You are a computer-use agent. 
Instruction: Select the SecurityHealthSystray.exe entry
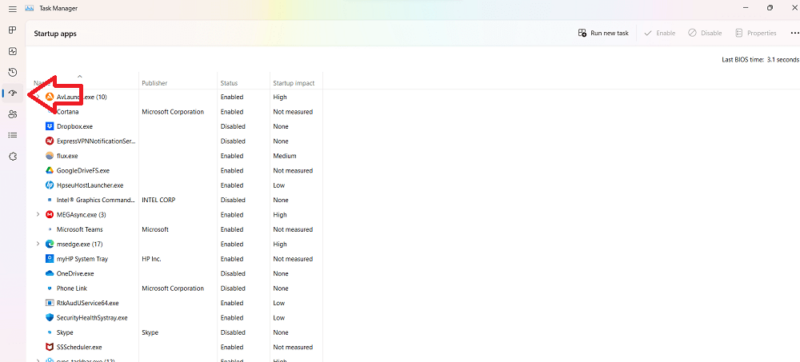tap(92, 318)
